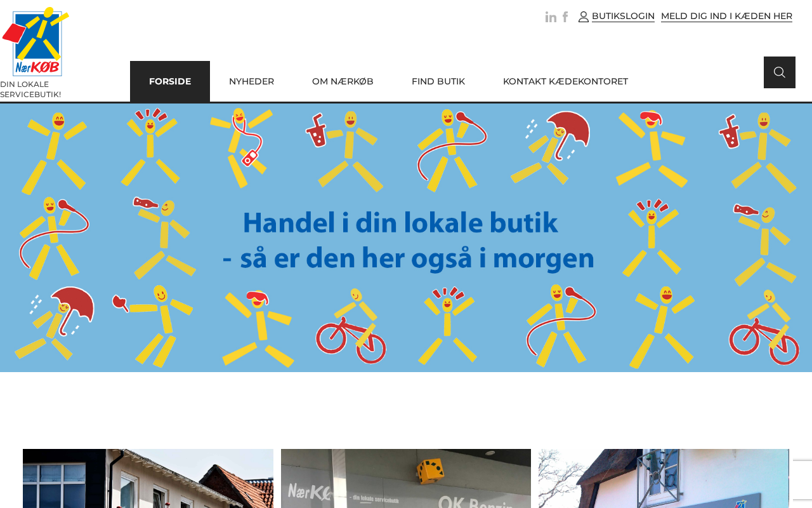Open the OK Benzin store thumbnail
812x508 pixels.
tap(406, 478)
